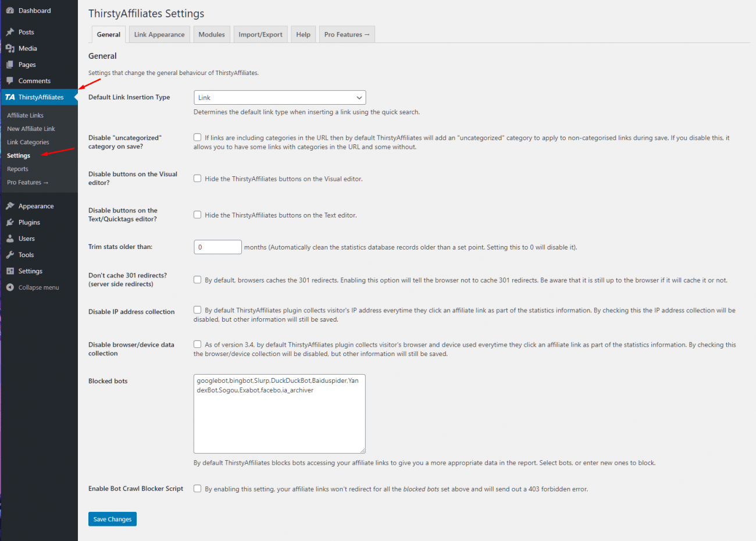The width and height of the screenshot is (756, 541).
Task: Click the WordPress Settings sliders icon
Action: (10, 271)
